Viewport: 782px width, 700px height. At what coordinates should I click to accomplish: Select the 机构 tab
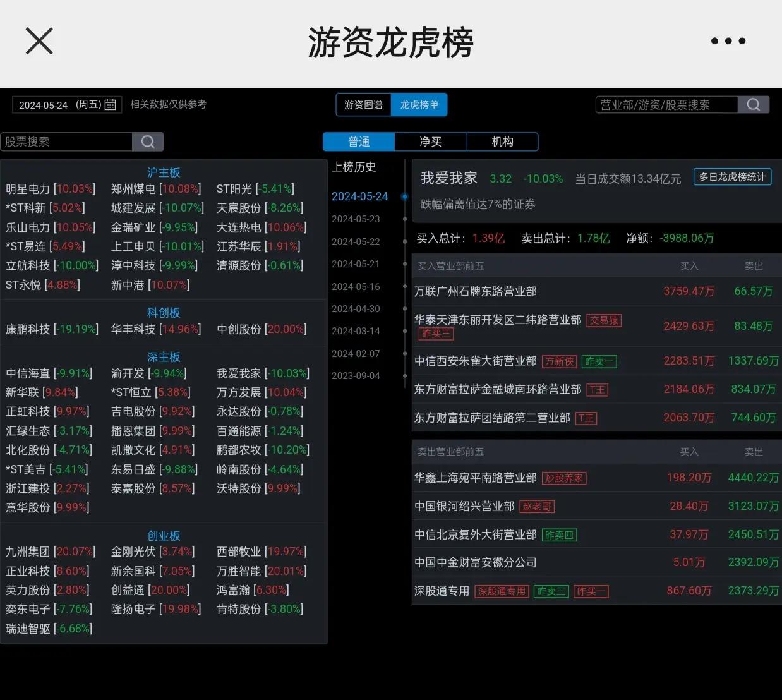(x=503, y=142)
